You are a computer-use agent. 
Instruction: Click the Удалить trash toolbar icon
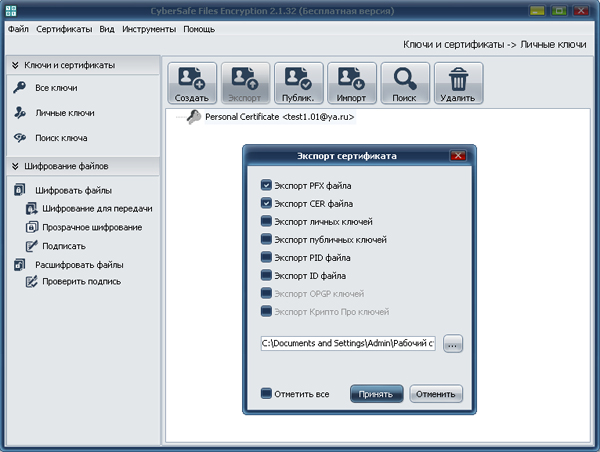click(x=458, y=83)
